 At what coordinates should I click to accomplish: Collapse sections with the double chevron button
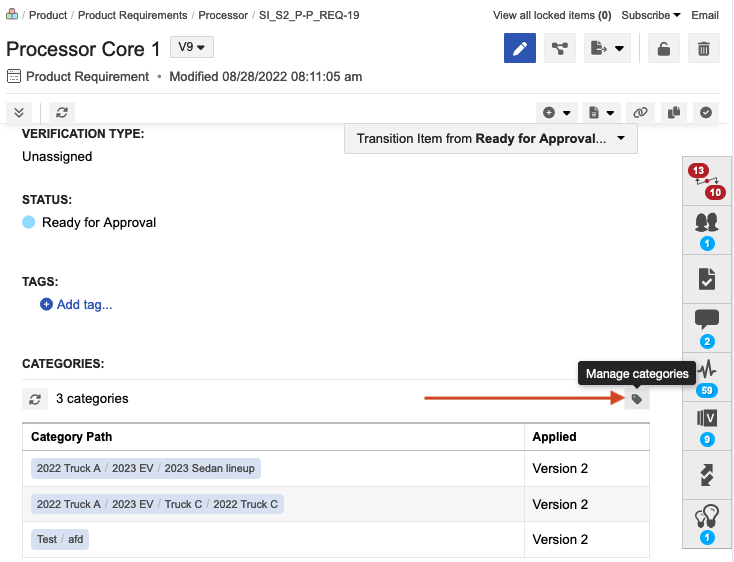pyautogui.click(x=19, y=113)
